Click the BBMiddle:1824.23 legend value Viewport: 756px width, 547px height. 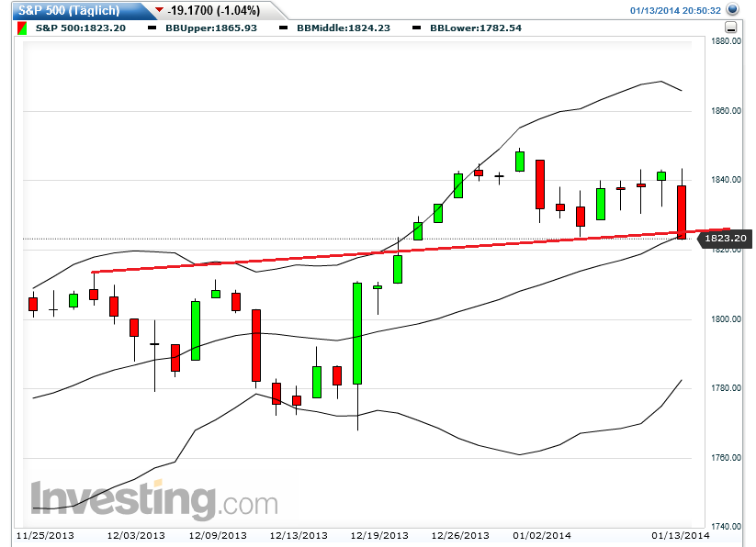[344, 28]
